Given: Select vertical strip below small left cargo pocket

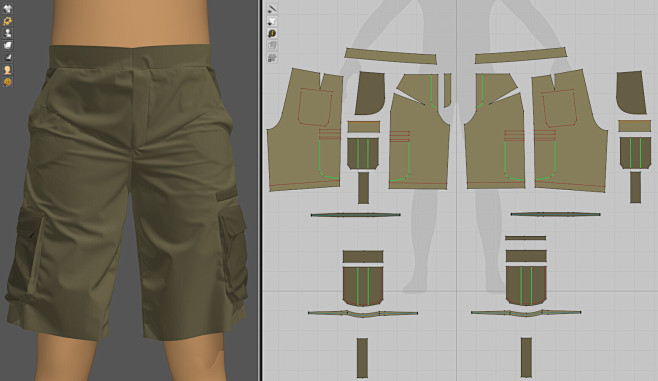Looking at the screenshot, I should click(x=363, y=188).
